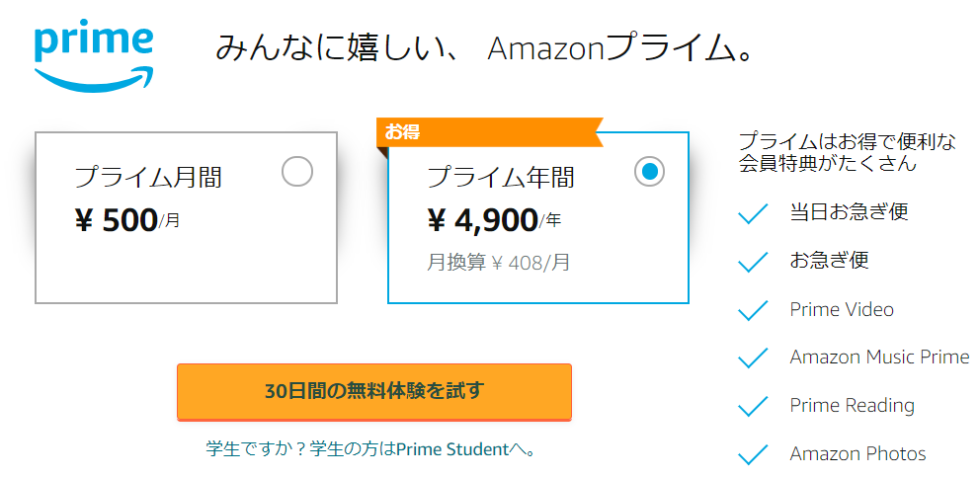
Task: Click the checkmark next to Prime Video
Action: point(754,310)
